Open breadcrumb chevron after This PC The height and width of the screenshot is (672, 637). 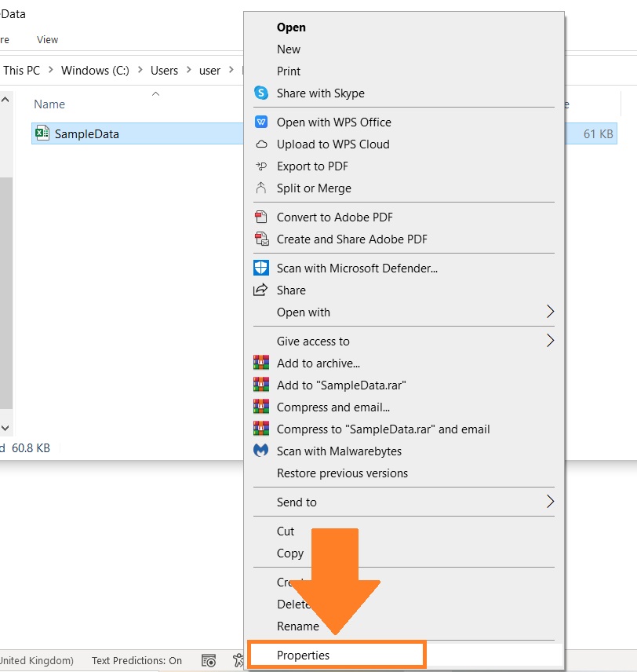point(50,69)
